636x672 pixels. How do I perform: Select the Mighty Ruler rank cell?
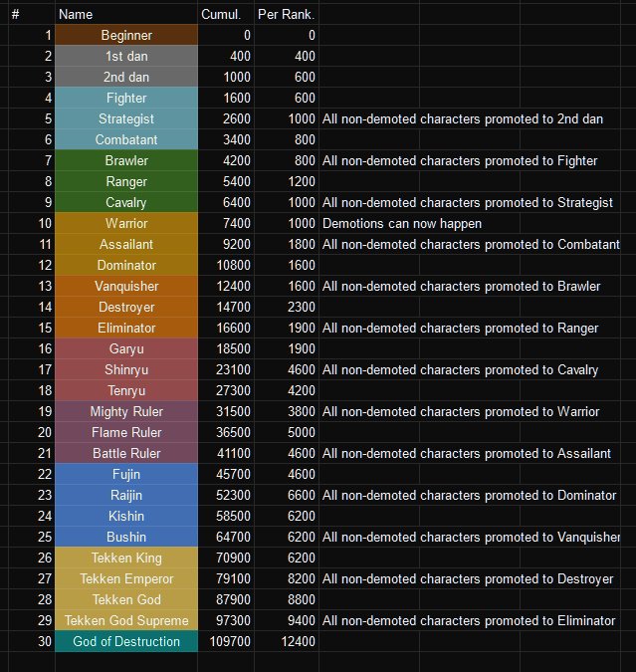click(x=126, y=411)
